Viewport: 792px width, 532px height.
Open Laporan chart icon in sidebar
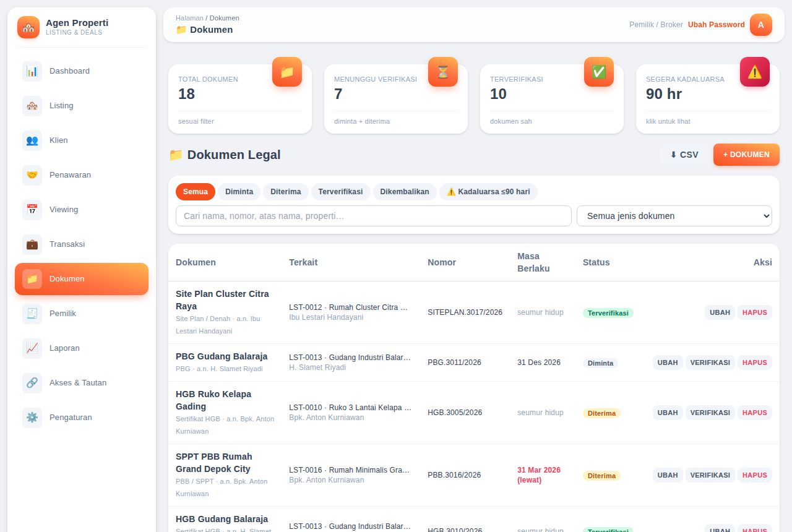32,348
